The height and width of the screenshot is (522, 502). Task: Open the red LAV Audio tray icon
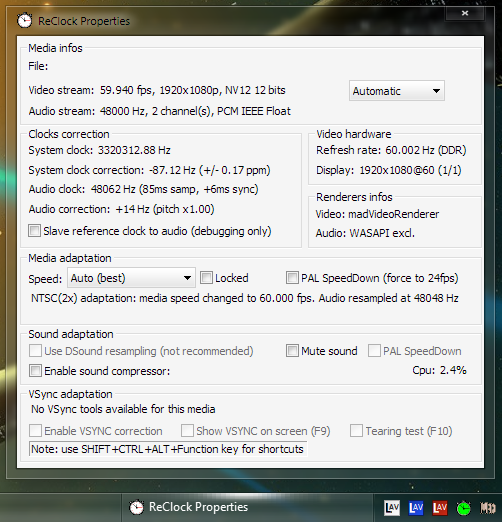pyautogui.click(x=440, y=508)
